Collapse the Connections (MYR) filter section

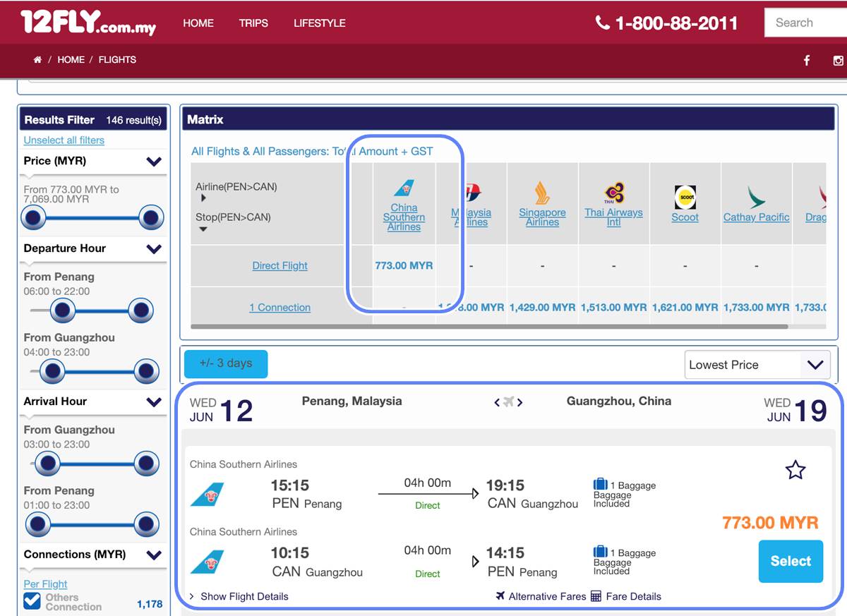click(154, 555)
